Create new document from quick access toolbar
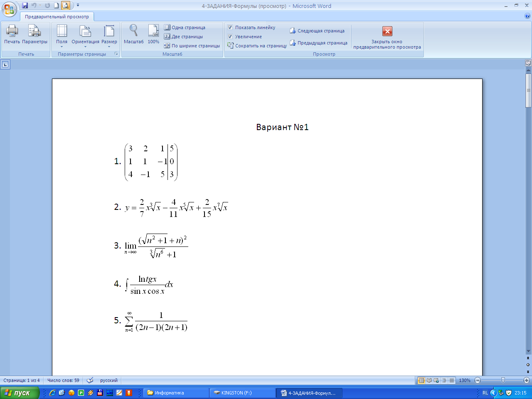This screenshot has width=532, height=399. pos(57,5)
